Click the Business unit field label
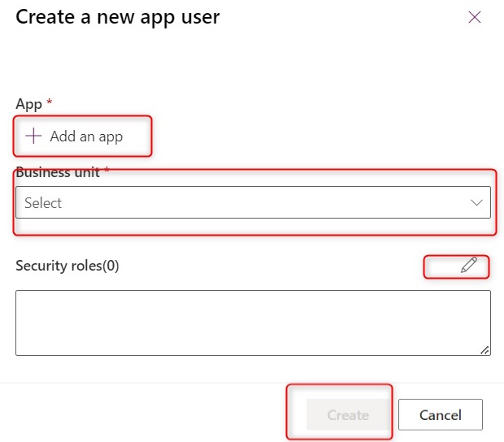Image resolution: width=504 pixels, height=442 pixels. (57, 172)
